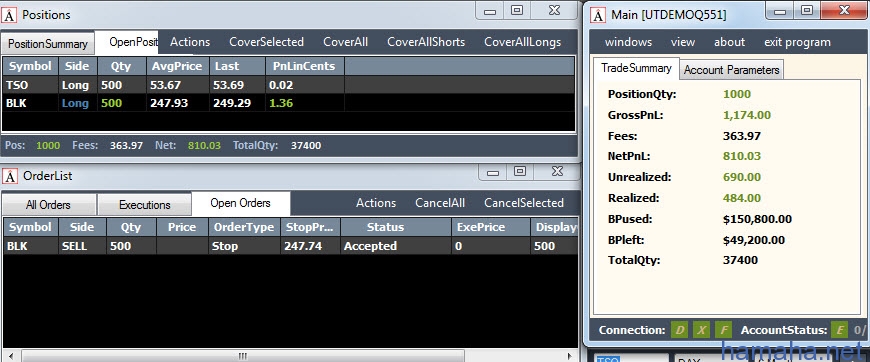Open the windows menu in Main
The height and width of the screenshot is (362, 870).
click(x=628, y=42)
